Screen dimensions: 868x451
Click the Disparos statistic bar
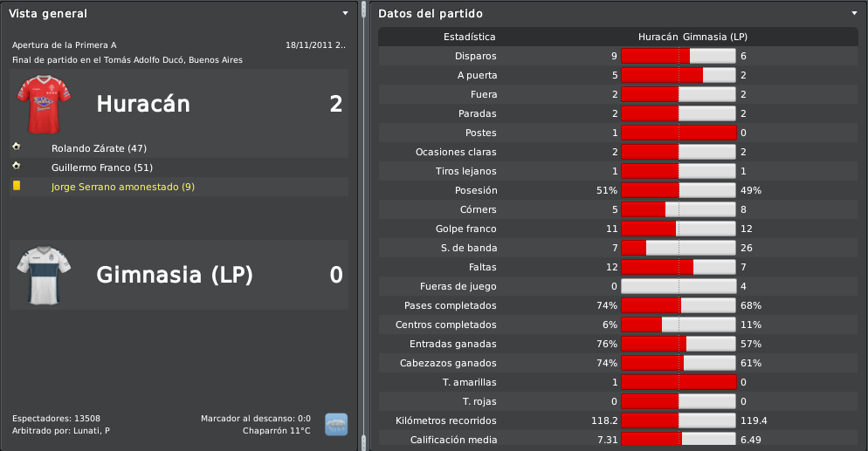click(679, 56)
